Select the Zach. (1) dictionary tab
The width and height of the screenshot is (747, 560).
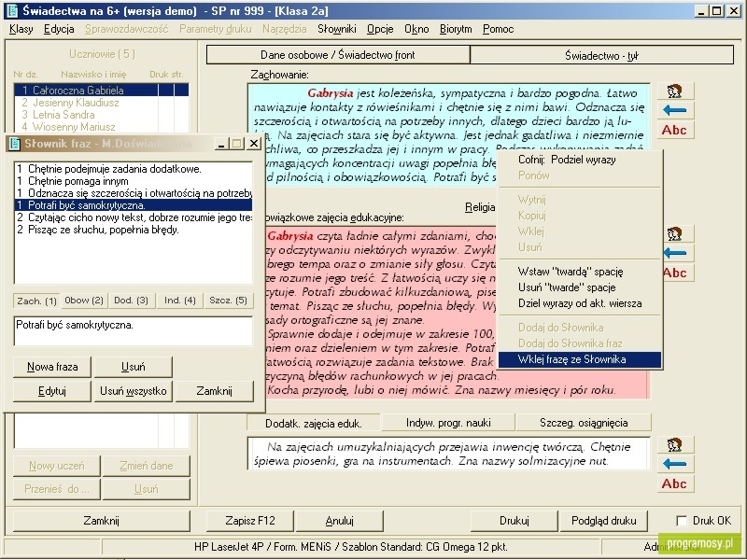[36, 301]
